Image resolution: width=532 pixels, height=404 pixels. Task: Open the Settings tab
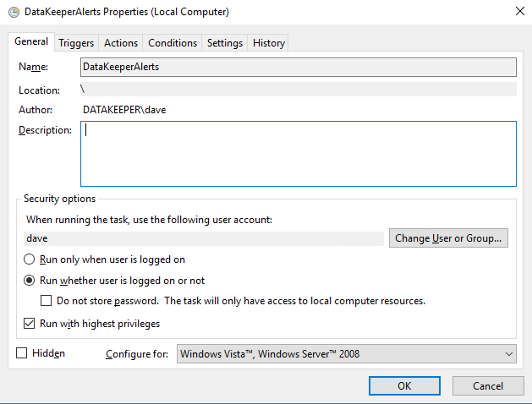tap(225, 43)
